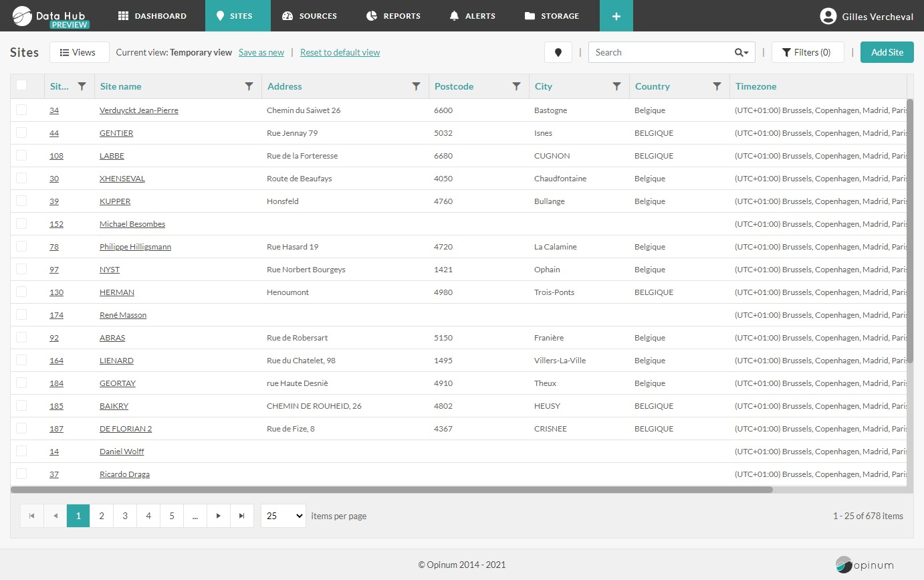The image size is (924, 580).
Task: Expand the search options dropdown arrow
Action: (741, 52)
